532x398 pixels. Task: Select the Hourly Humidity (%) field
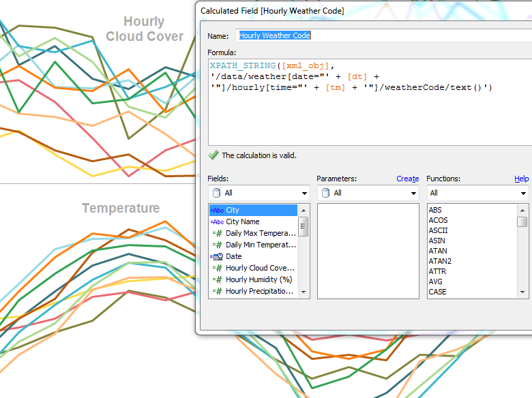(253, 279)
